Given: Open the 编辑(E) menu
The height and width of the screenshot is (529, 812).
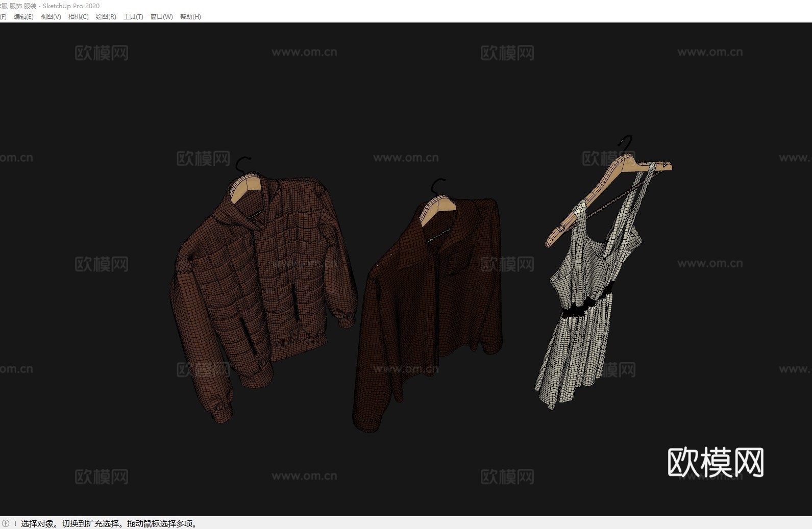Looking at the screenshot, I should [23, 17].
